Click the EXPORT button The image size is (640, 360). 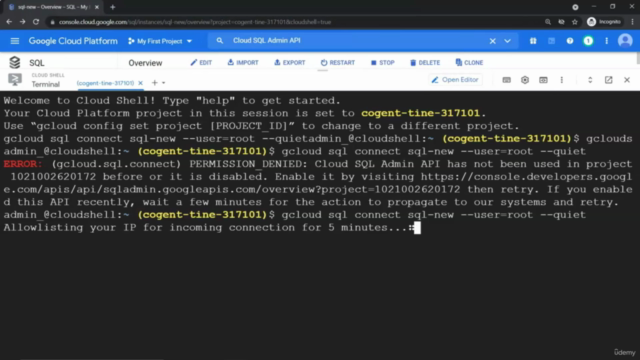289,63
